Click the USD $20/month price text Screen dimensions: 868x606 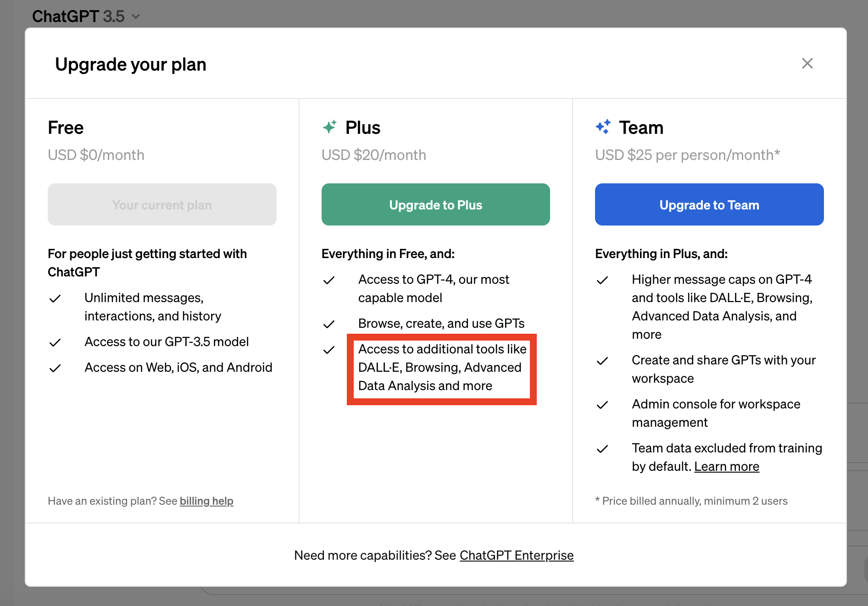(374, 155)
